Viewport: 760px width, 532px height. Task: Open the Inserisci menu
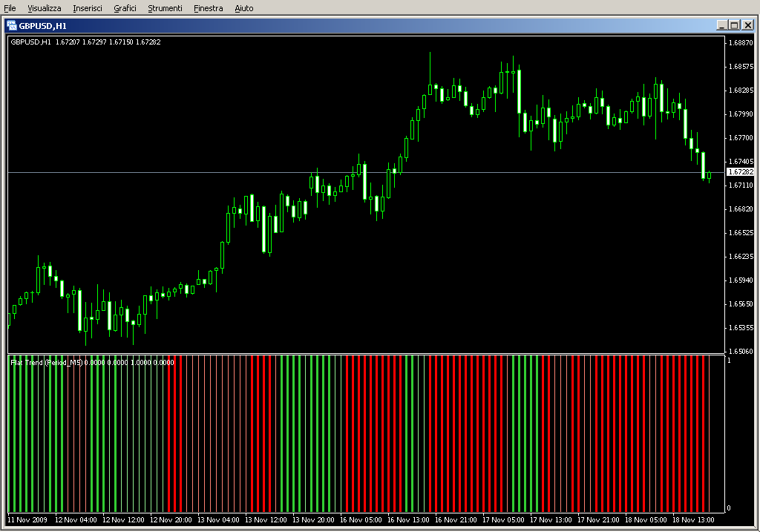88,8
